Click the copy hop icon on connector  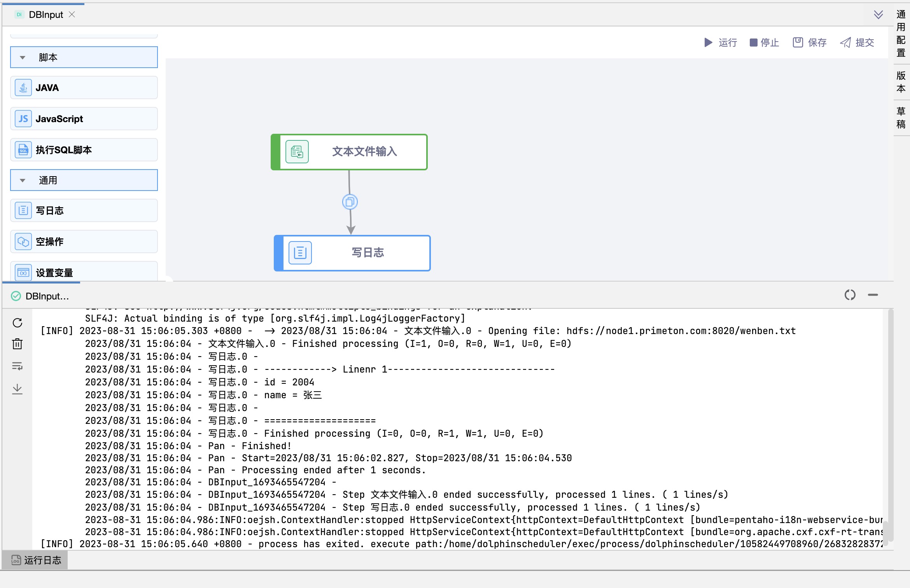350,202
